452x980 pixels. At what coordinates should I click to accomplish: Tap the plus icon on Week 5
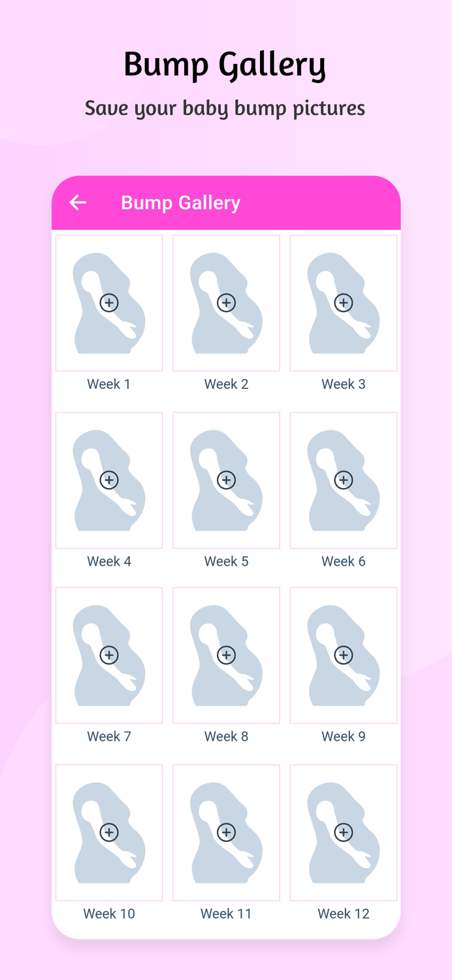coord(226,480)
